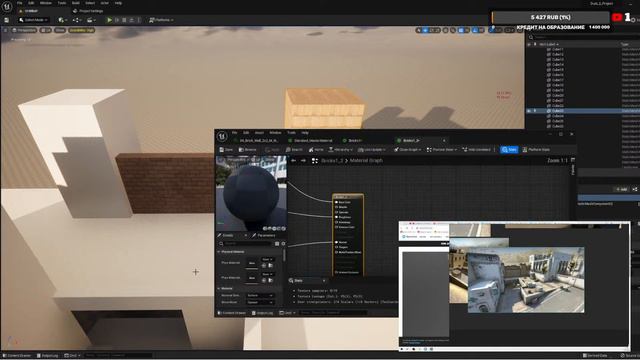Click use-selected arrow icon for first Phys Material
The image size is (640, 360).
tap(264, 265)
